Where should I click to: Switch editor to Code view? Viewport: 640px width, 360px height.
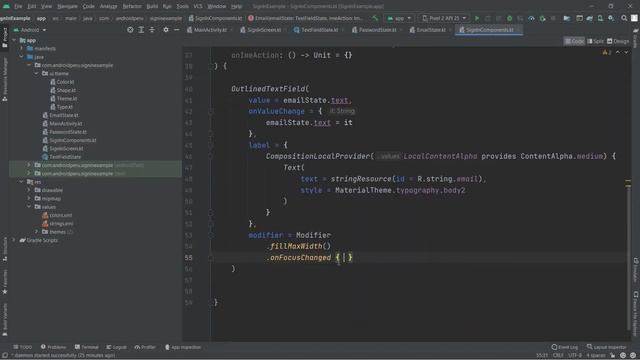point(574,41)
